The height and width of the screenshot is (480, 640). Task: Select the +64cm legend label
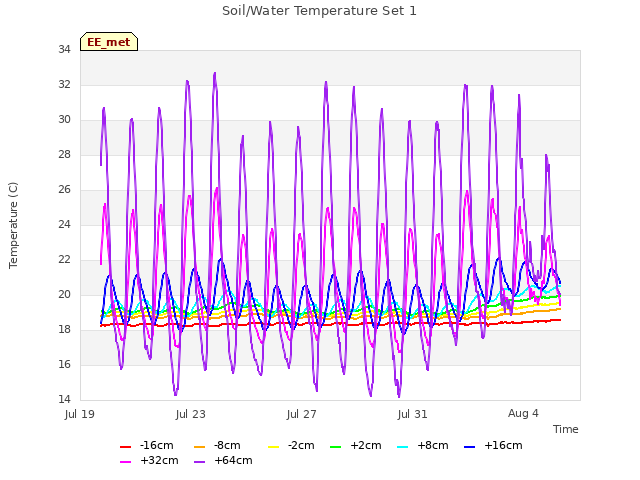[233, 460]
